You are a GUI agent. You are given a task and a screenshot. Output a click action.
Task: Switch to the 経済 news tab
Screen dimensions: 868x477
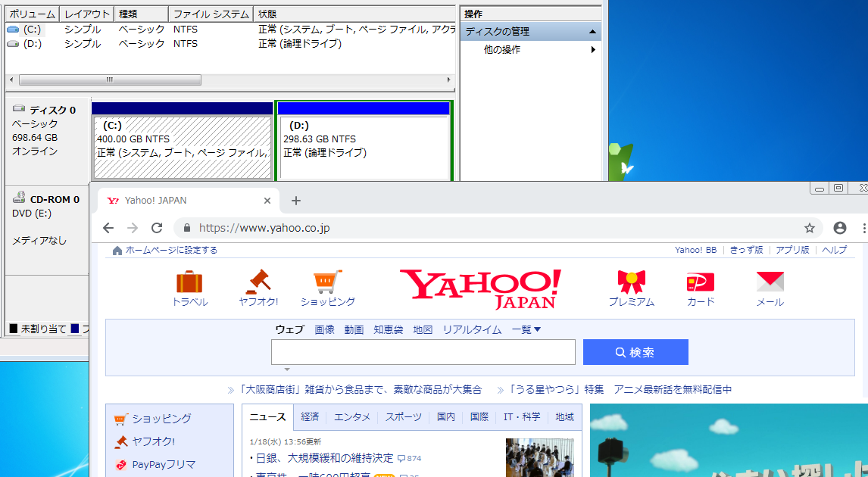pos(310,417)
